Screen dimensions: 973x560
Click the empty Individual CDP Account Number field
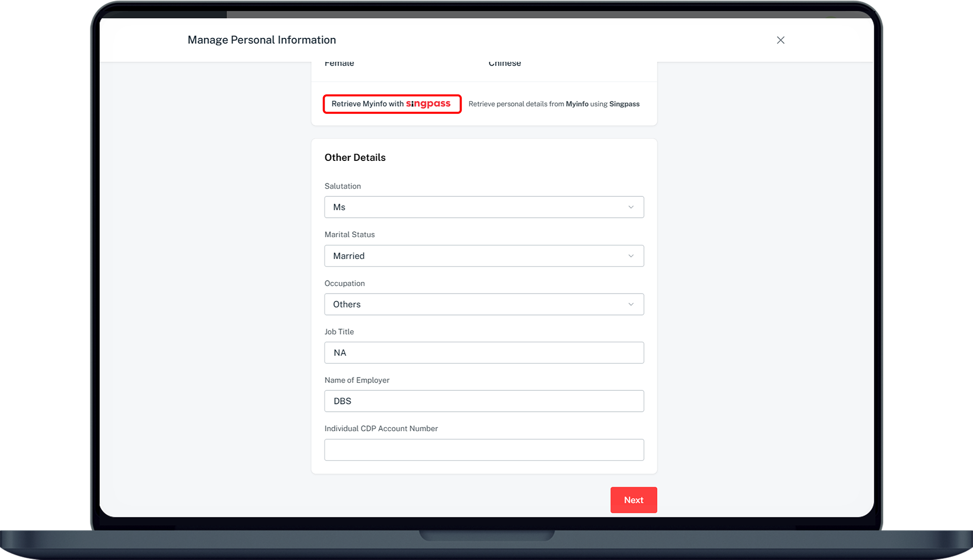pyautogui.click(x=484, y=450)
